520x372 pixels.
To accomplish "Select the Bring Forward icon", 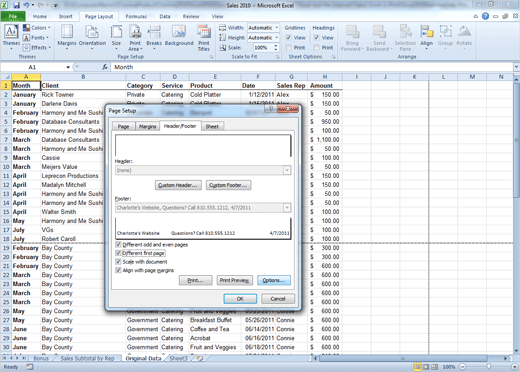I will 352,37.
